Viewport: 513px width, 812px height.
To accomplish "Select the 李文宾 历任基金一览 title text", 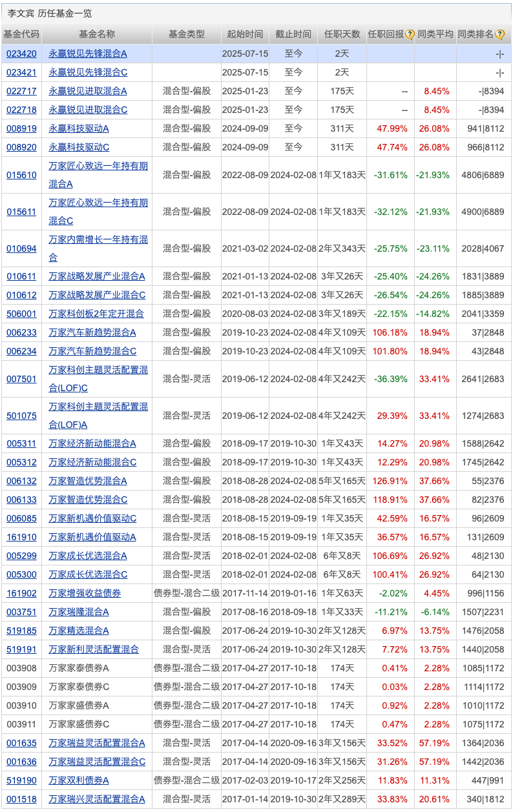I will 50,13.
